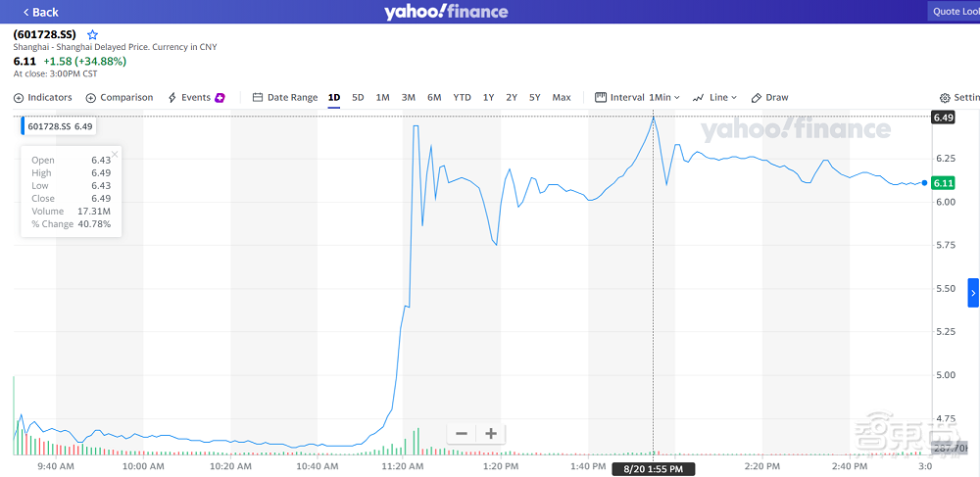Activate the Draw tool
The height and width of the screenshot is (477, 980).
(769, 98)
